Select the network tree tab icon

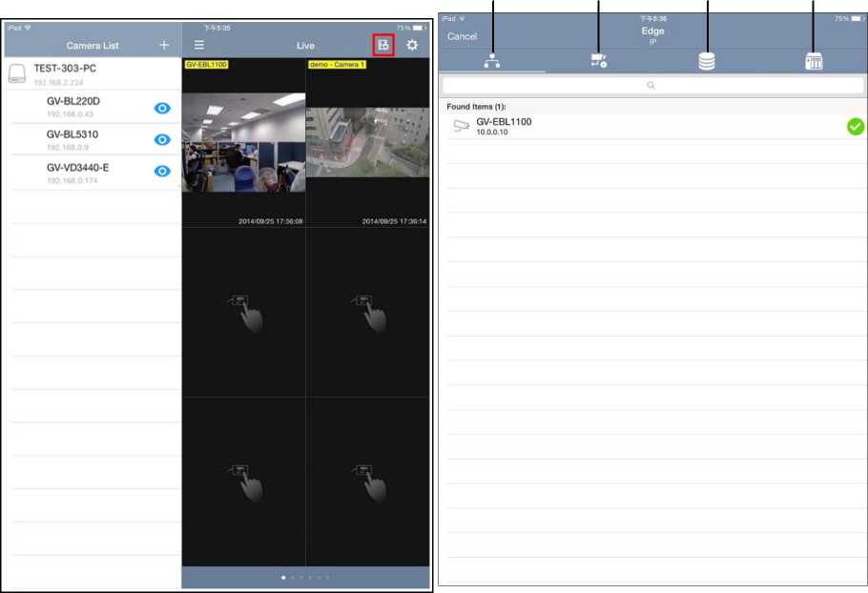(492, 61)
